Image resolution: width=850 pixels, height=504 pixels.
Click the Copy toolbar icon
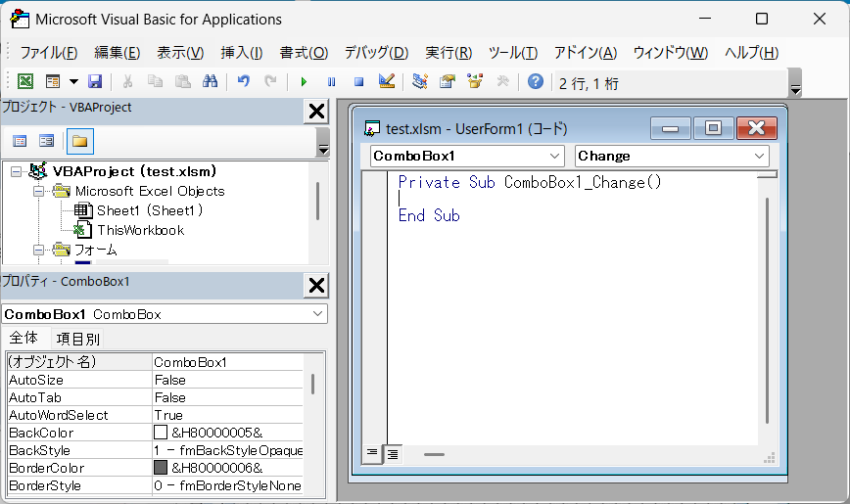pos(155,82)
